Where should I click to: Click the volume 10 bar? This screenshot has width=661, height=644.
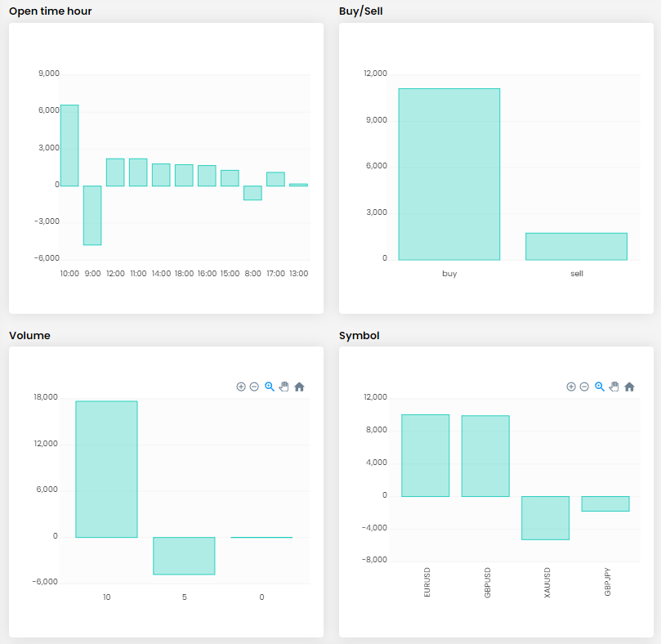tap(106, 469)
